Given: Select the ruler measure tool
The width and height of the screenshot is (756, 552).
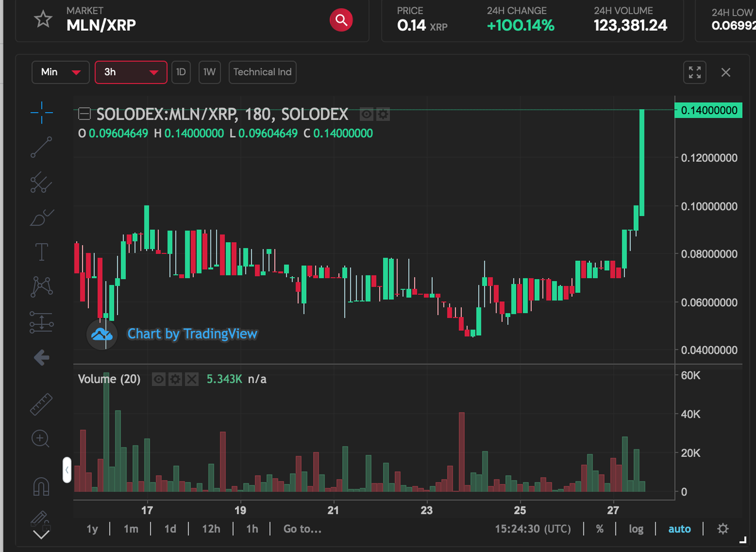Looking at the screenshot, I should point(41,403).
